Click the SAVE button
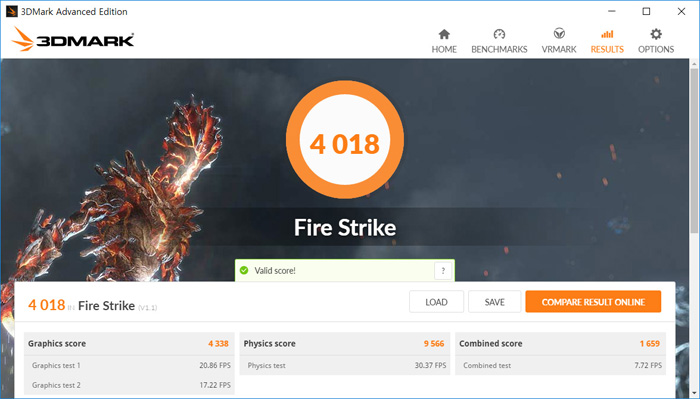 (x=494, y=302)
